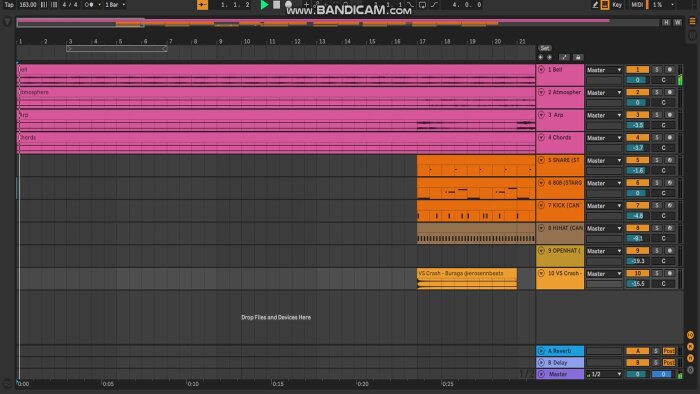Open the 1 Bar quantization dropdown
This screenshot has width=700, height=394.
[x=115, y=5]
